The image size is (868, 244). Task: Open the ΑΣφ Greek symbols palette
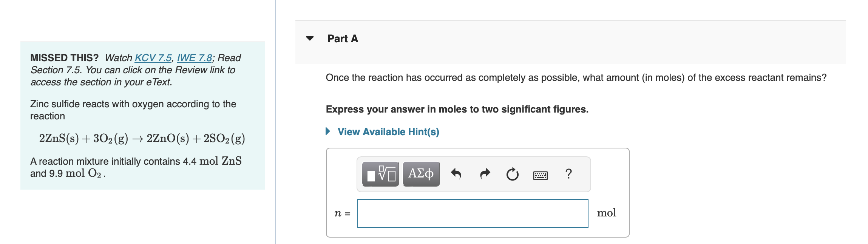420,173
